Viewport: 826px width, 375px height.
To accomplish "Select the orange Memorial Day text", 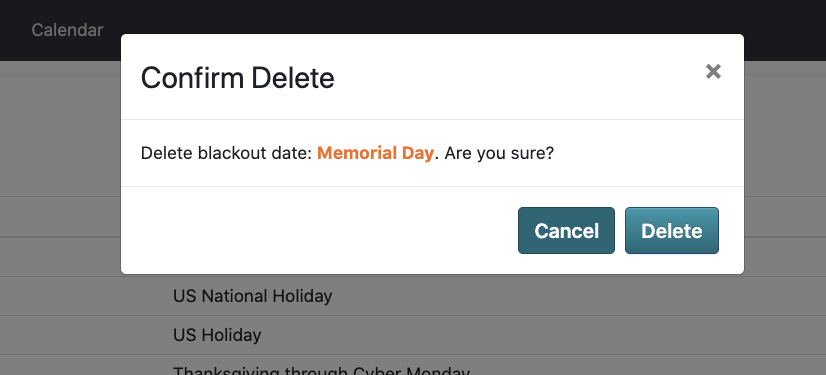I will click(x=376, y=153).
